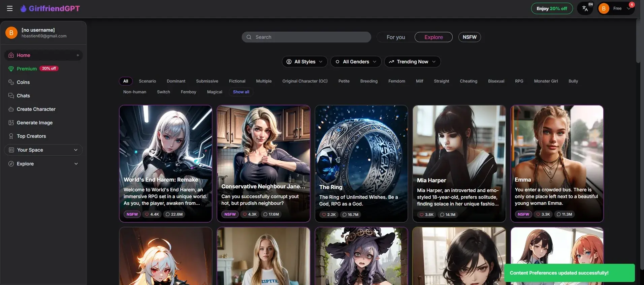Open Chats in the sidebar

click(x=23, y=96)
